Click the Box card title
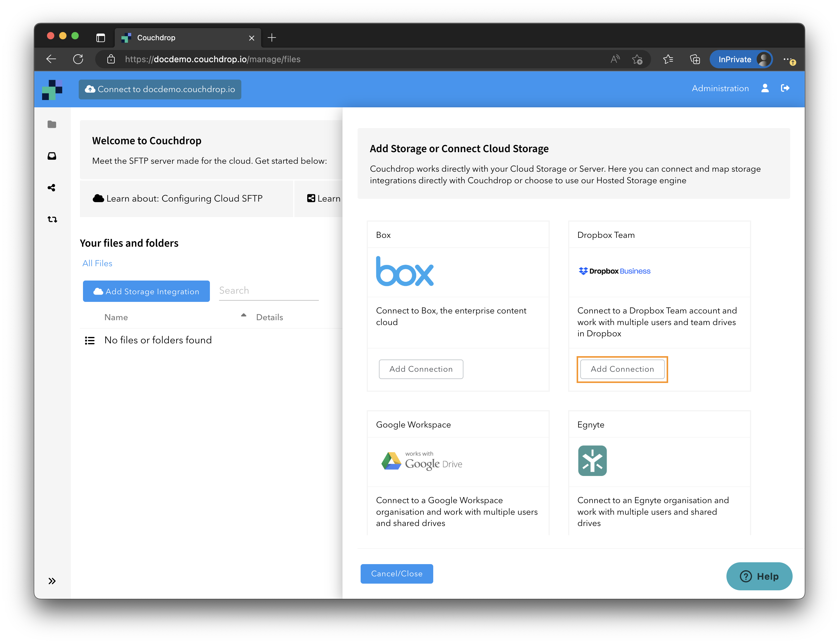This screenshot has width=839, height=644. [x=383, y=235]
